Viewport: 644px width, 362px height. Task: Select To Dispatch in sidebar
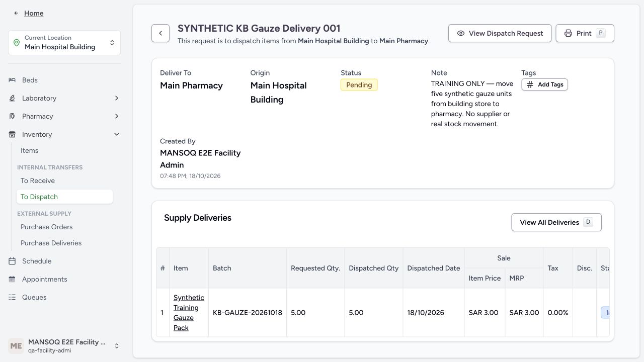(x=64, y=197)
